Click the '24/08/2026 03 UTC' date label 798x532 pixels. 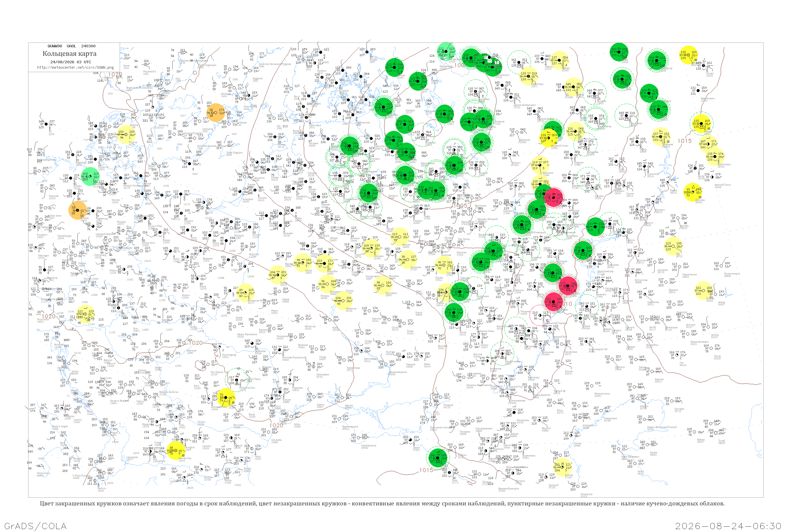[x=70, y=62]
